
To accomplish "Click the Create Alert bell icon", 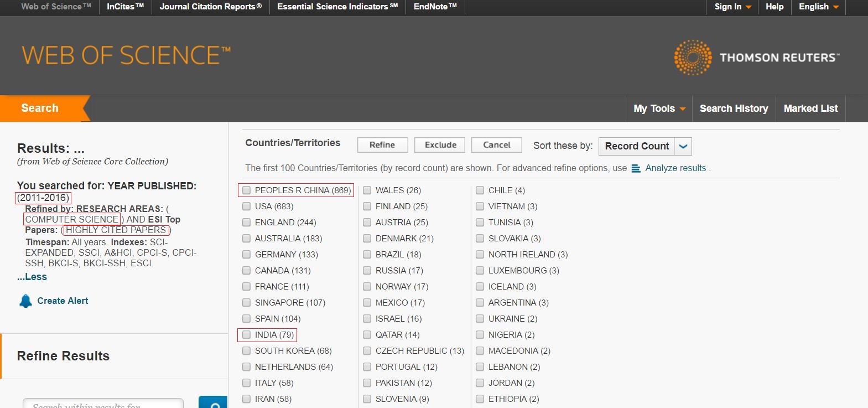I will 25,301.
